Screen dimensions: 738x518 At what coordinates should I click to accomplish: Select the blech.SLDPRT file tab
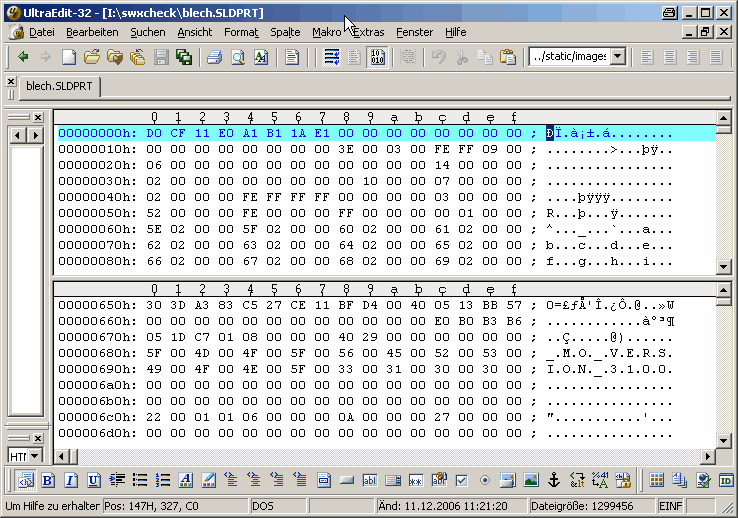59,87
